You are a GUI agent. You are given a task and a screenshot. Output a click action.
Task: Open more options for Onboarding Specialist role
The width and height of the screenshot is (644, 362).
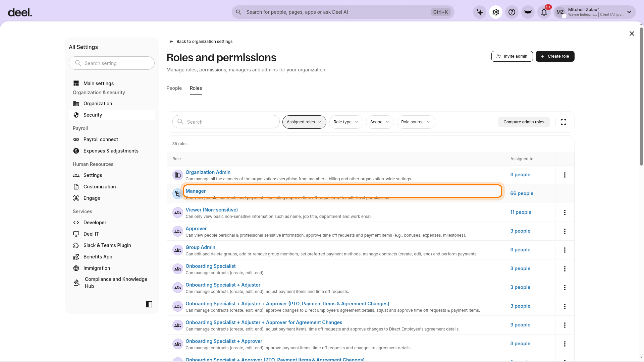click(x=565, y=269)
